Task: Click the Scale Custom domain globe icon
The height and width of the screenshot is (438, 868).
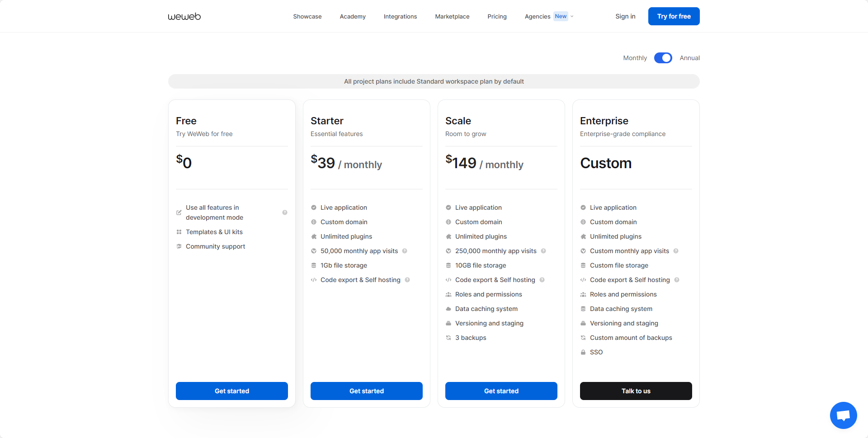Action: pyautogui.click(x=448, y=222)
